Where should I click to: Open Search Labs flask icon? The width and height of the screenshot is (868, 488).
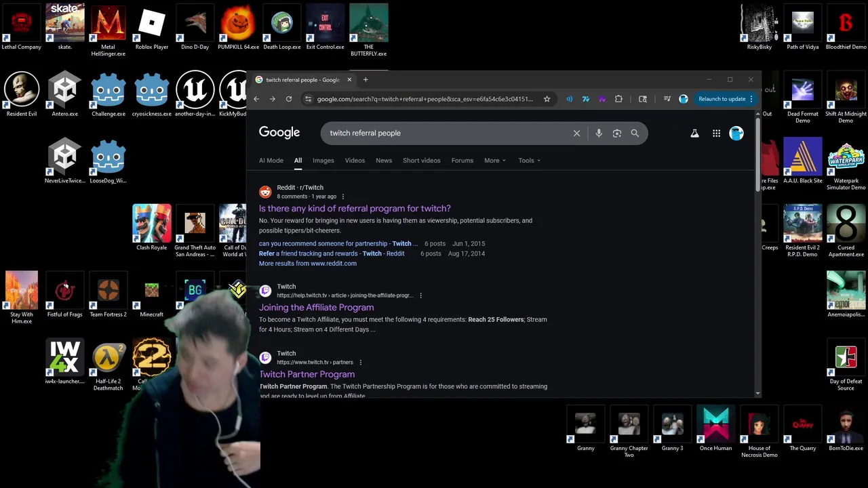(x=694, y=134)
